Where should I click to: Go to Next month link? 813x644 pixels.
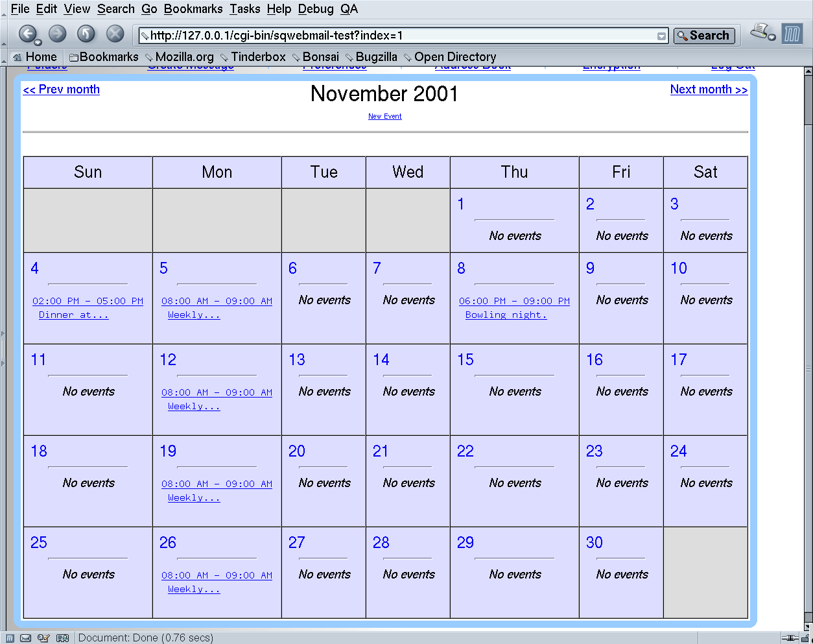pyautogui.click(x=709, y=89)
